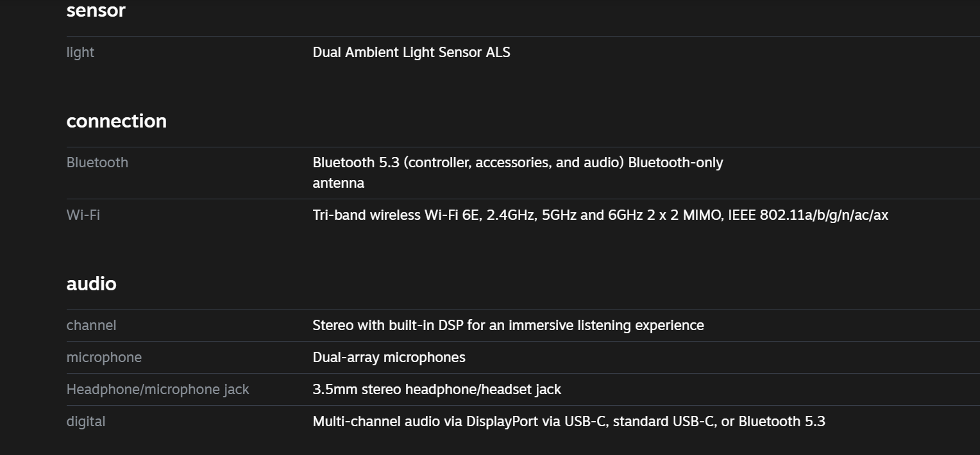Screen dimensions: 980x455
Task: Select the microphone row label
Action: (x=104, y=358)
